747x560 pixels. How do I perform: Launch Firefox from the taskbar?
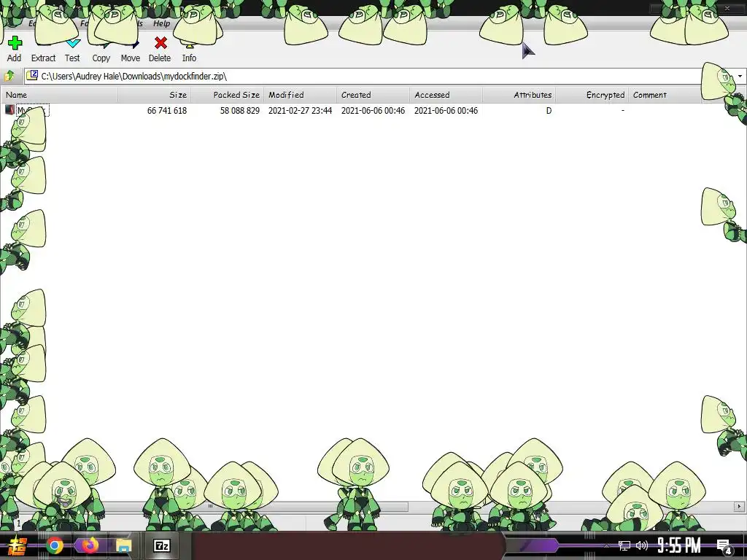[89, 545]
